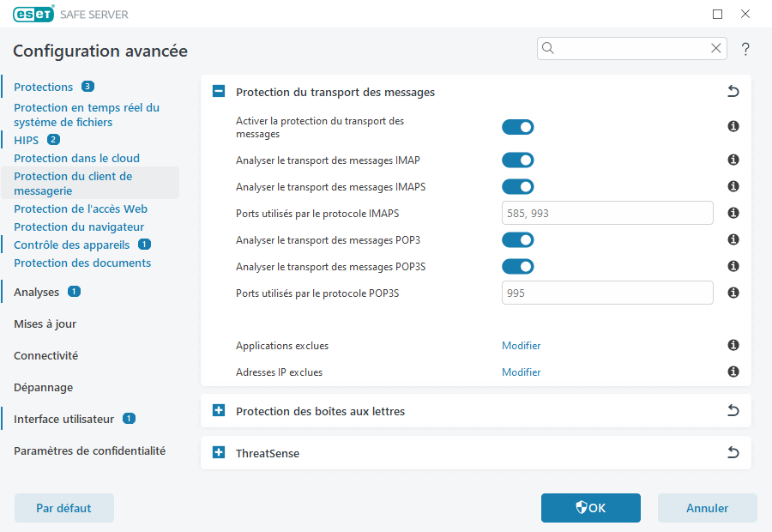Click the info icon next to Adresses IP exclues

[733, 372]
